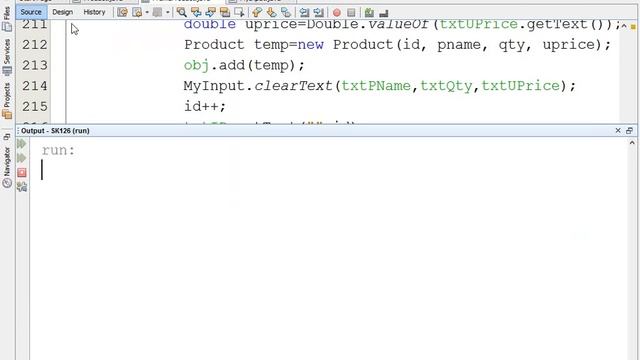Open the Navigator sidebar panel
The width and height of the screenshot is (640, 360).
pyautogui.click(x=7, y=167)
